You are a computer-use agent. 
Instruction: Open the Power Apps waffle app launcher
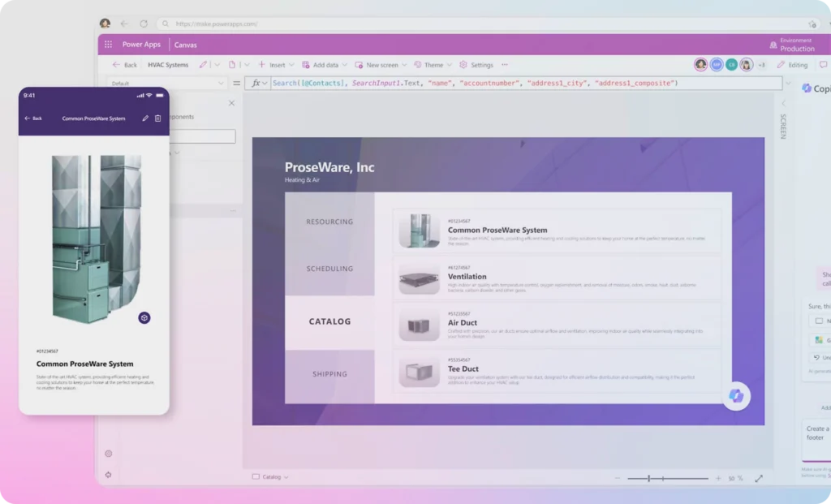pyautogui.click(x=108, y=45)
